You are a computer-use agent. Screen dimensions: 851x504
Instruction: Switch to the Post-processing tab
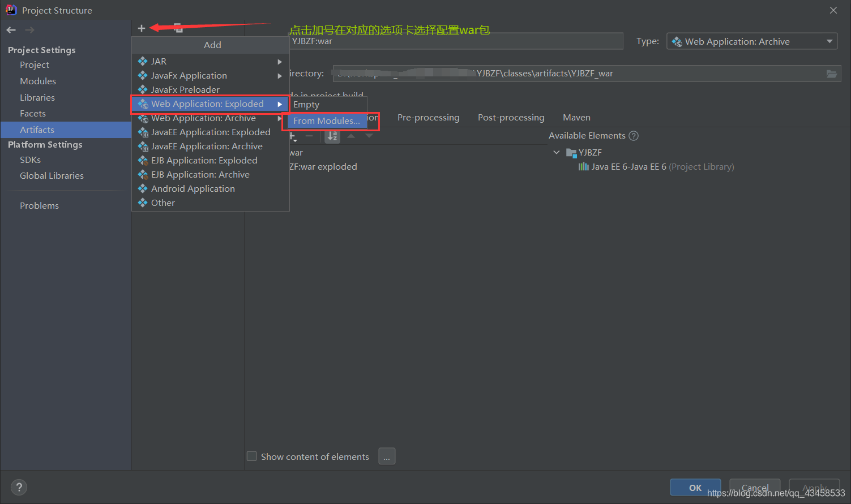511,118
